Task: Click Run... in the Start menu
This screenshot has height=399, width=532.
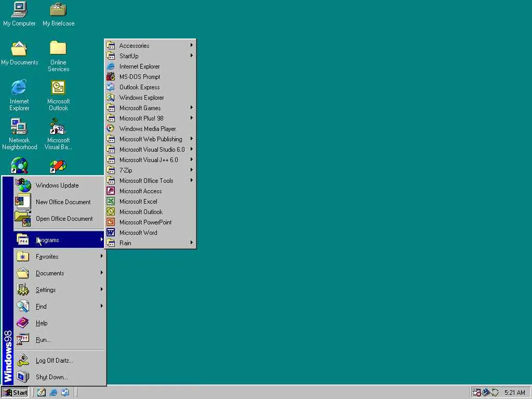Action: 60,340
